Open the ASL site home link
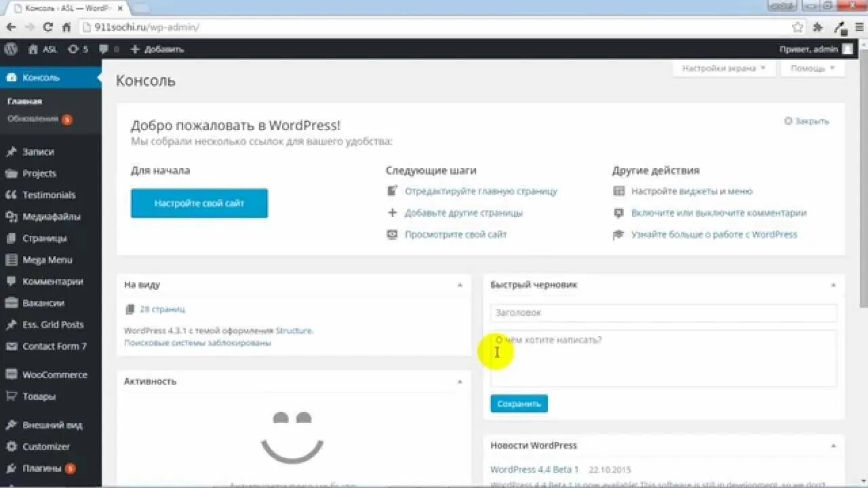 pos(43,49)
